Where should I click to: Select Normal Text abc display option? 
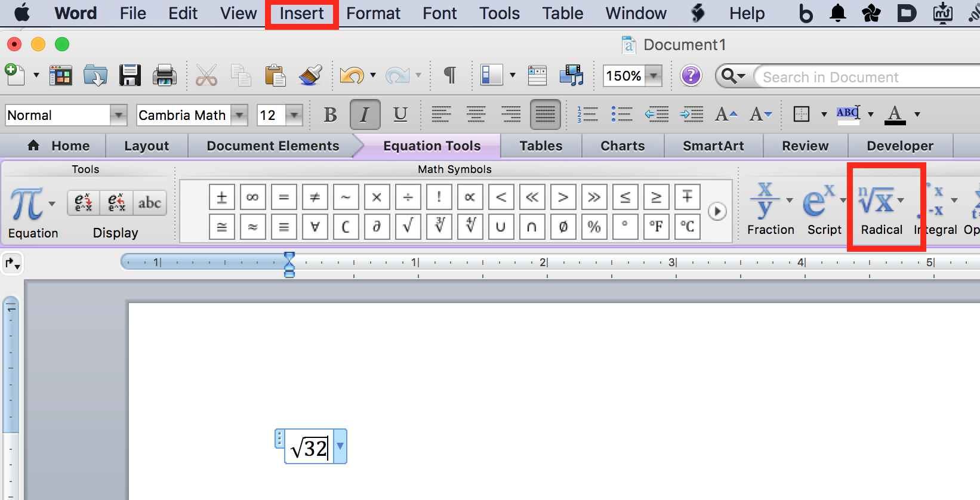[149, 203]
